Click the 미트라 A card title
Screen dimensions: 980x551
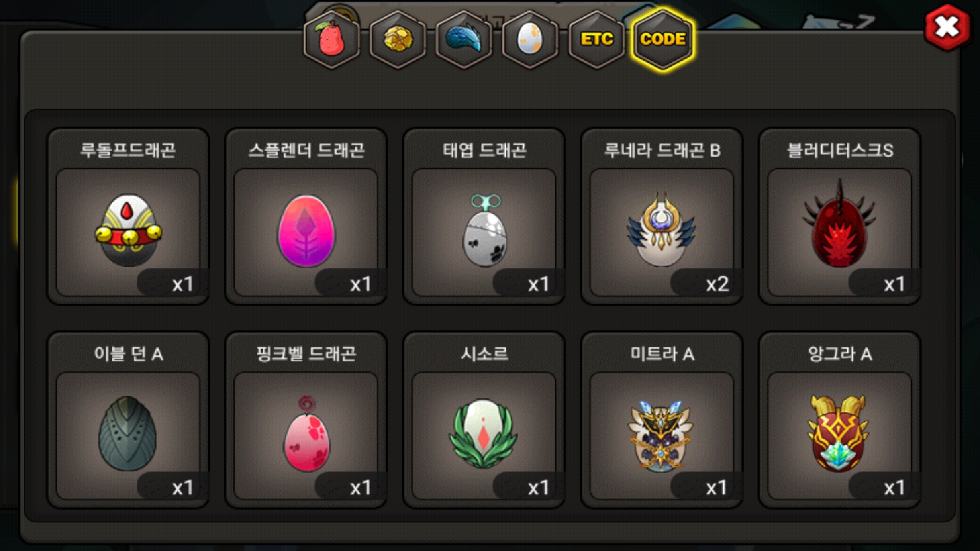662,354
